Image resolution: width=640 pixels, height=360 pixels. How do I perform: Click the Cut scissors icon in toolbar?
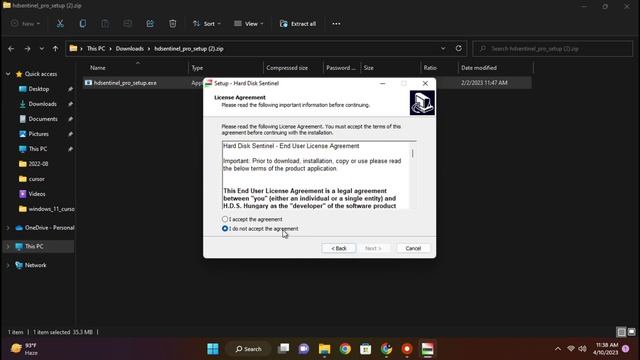coord(60,24)
